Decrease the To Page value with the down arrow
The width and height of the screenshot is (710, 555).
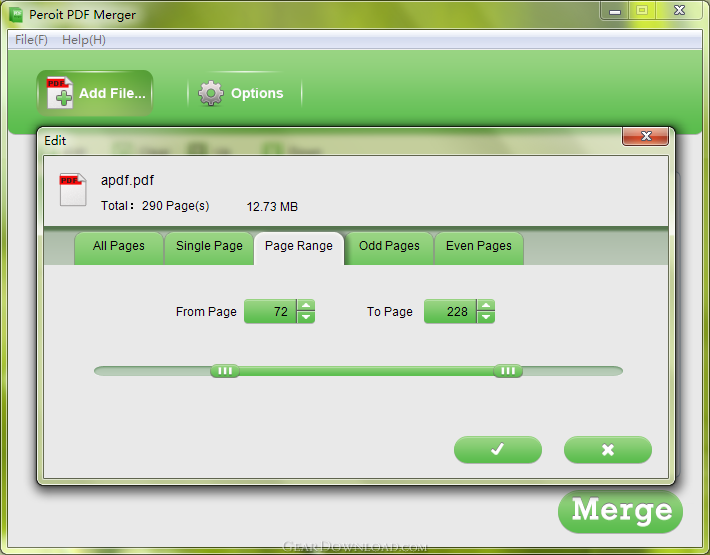pos(486,317)
